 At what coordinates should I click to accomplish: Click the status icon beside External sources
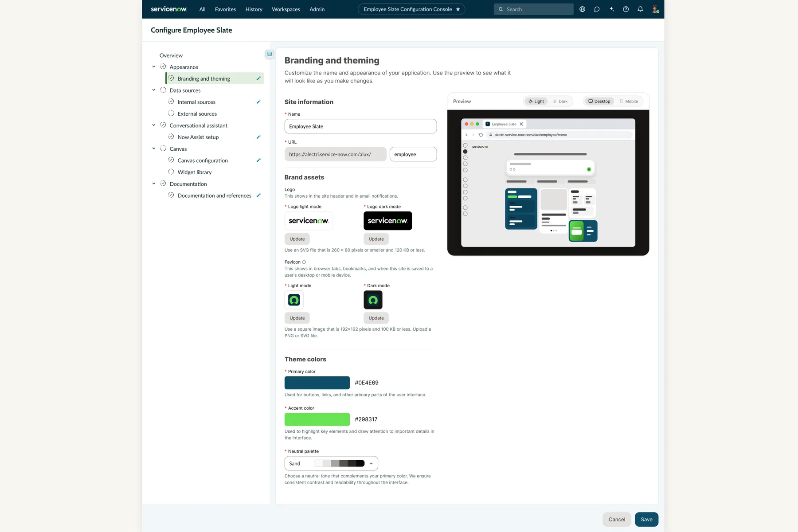click(x=171, y=113)
